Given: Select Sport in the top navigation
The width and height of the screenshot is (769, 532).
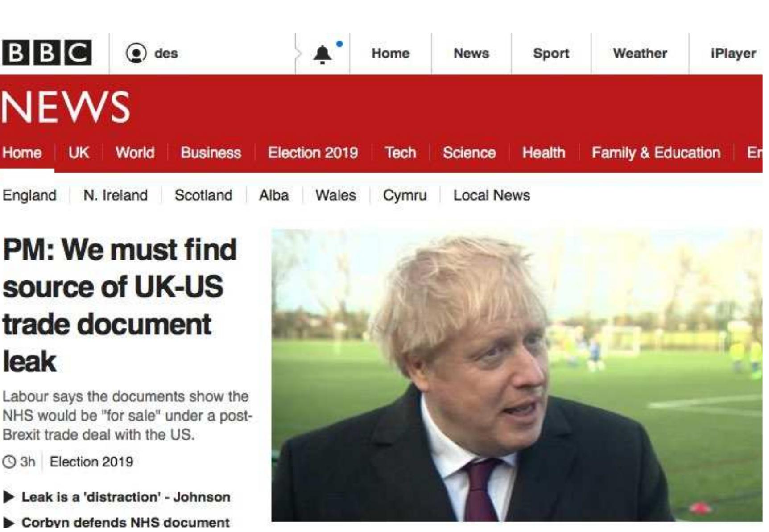Looking at the screenshot, I should tap(551, 53).
